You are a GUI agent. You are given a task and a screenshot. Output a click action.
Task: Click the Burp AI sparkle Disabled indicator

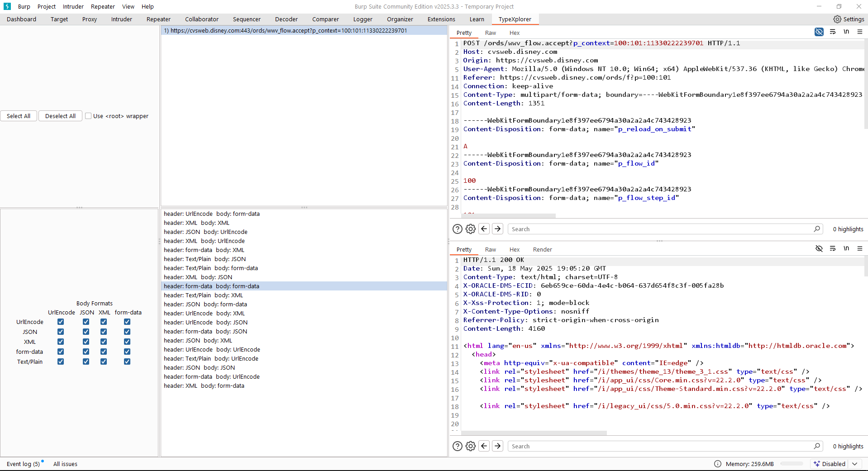pos(830,464)
